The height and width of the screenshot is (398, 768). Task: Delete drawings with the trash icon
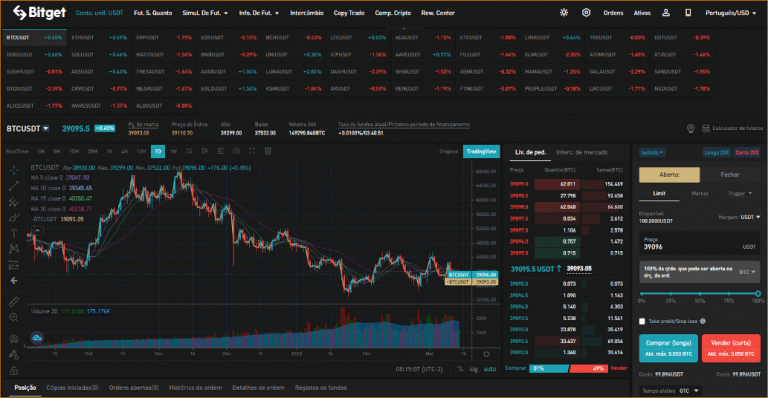point(268,151)
